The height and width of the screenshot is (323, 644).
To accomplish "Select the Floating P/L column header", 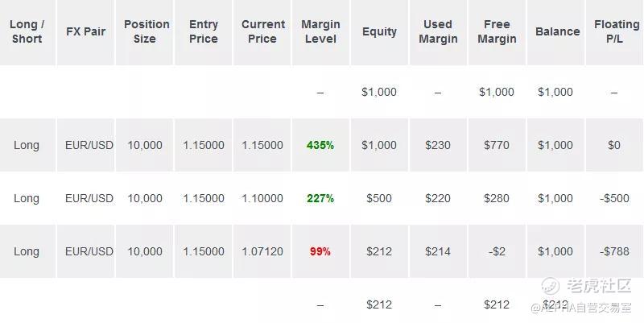I will (616, 31).
